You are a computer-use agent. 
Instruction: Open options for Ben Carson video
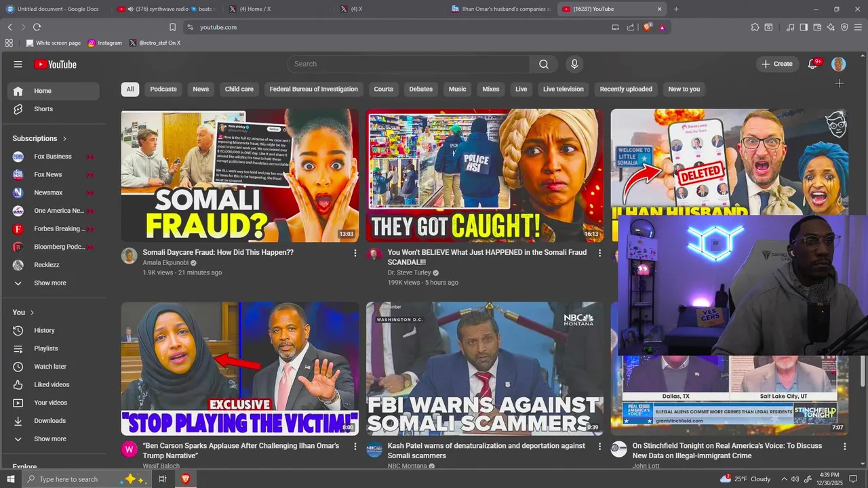point(355,447)
